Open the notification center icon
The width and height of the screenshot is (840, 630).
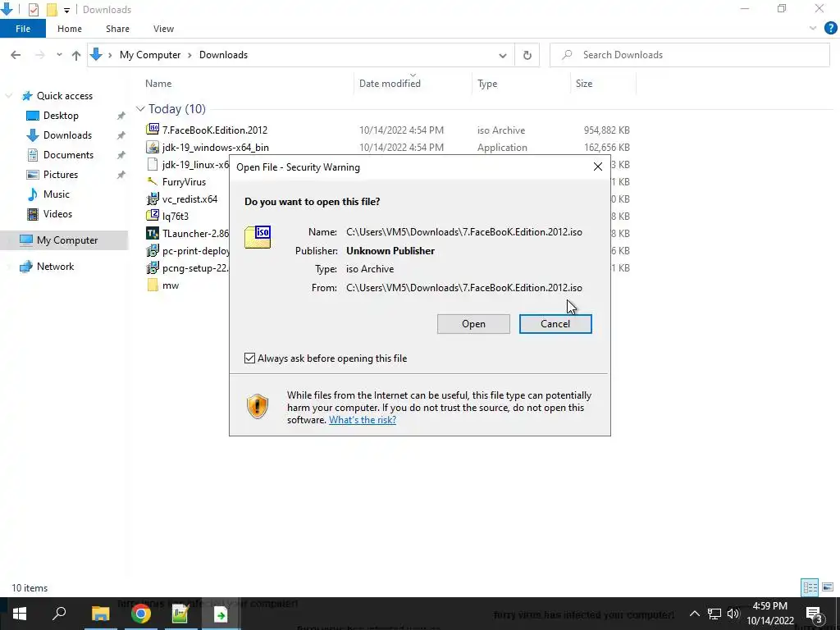click(815, 614)
